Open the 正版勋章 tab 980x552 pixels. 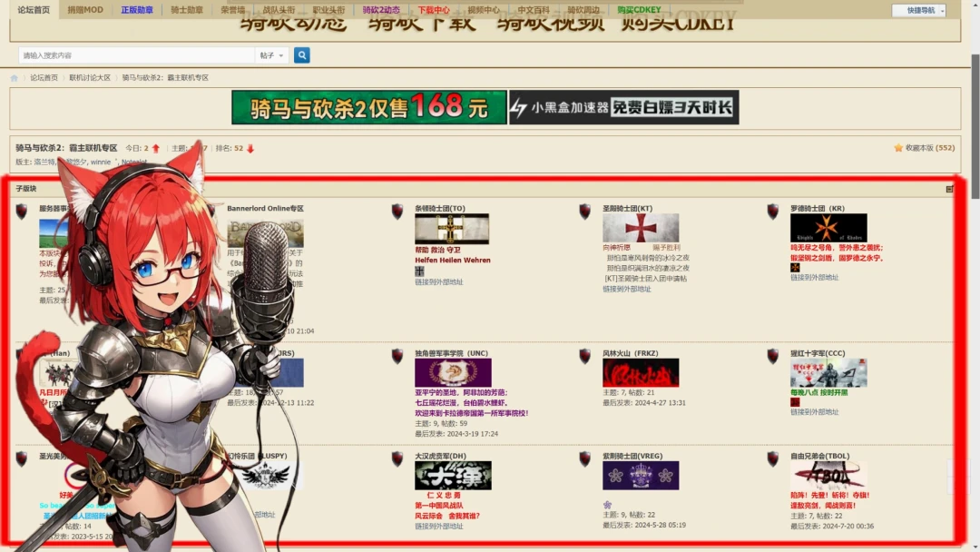137,9
